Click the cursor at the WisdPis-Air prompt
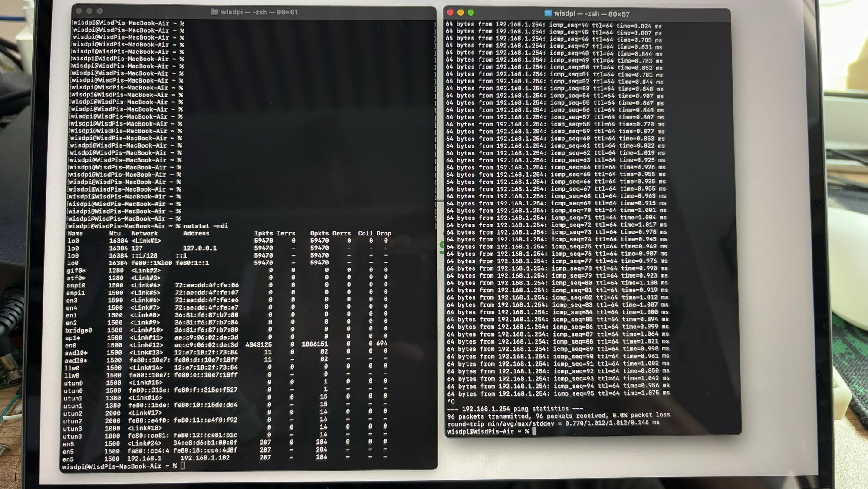This screenshot has height=489, width=868. pyautogui.click(x=534, y=431)
